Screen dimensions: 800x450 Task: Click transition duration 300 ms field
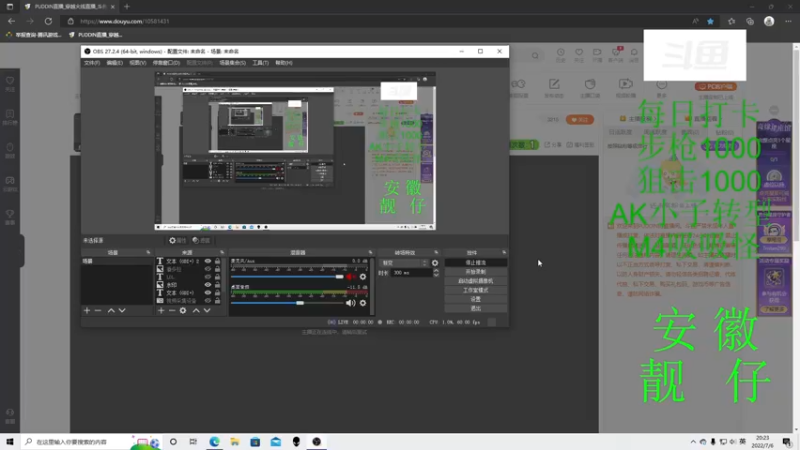tap(411, 273)
